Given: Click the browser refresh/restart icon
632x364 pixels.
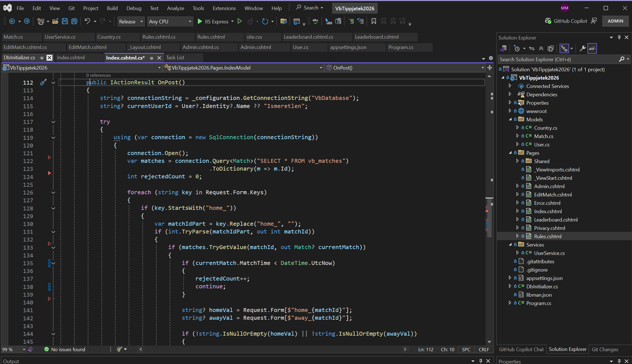Looking at the screenshot, I should coord(265,22).
